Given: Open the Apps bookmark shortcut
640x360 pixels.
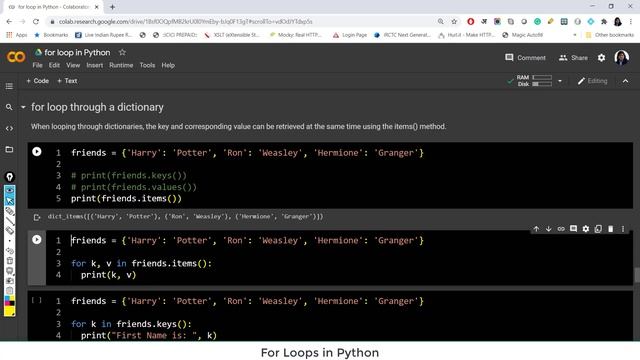Looking at the screenshot, I should (x=17, y=35).
